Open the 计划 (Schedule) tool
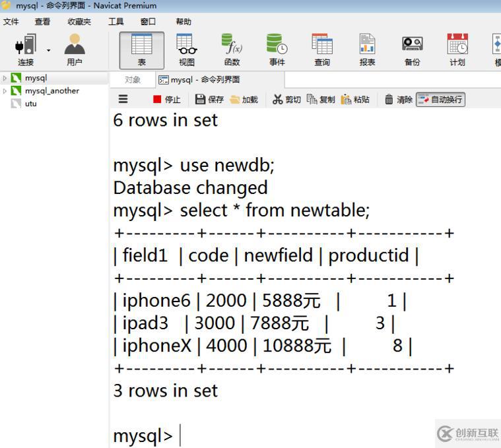 pyautogui.click(x=457, y=49)
